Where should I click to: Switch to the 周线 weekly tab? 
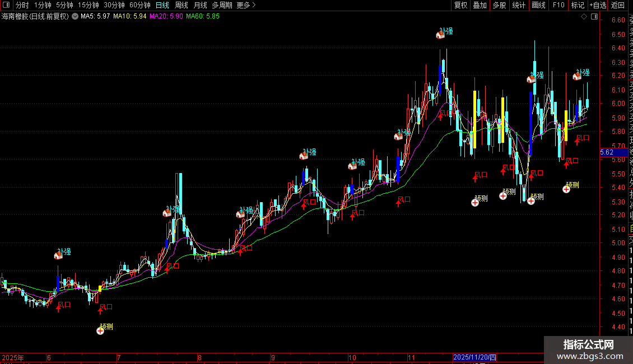tap(181, 5)
